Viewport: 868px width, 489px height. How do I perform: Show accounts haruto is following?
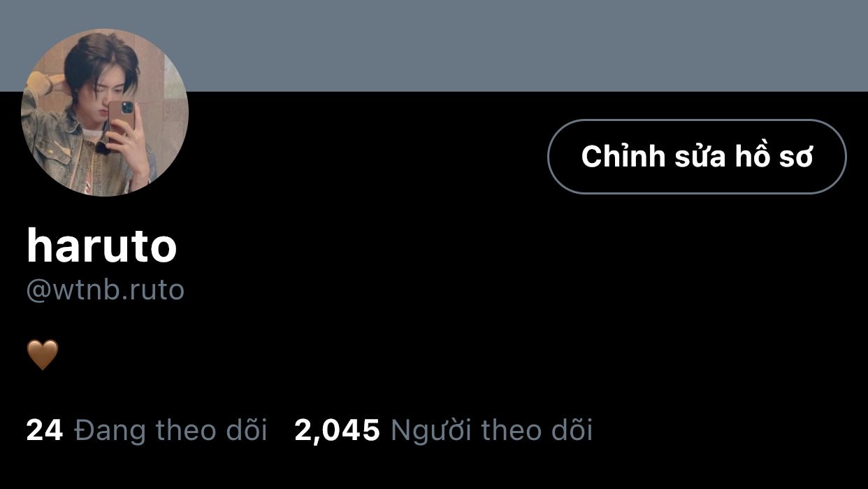pos(147,430)
